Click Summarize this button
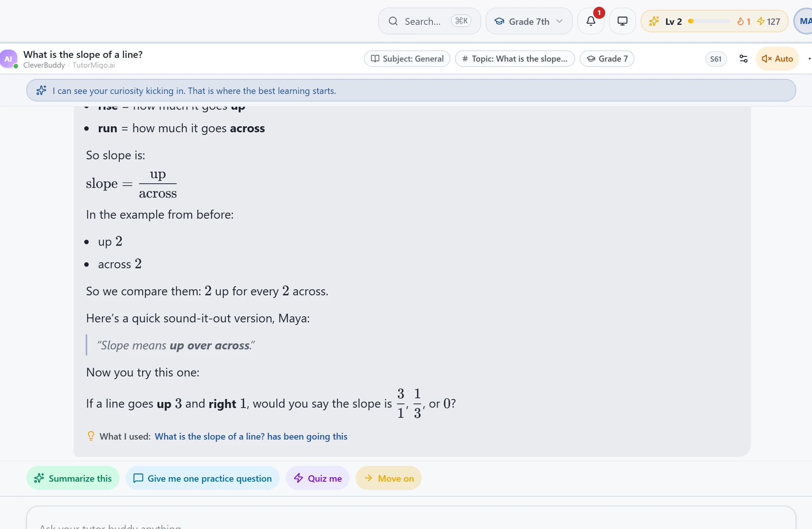 click(73, 478)
